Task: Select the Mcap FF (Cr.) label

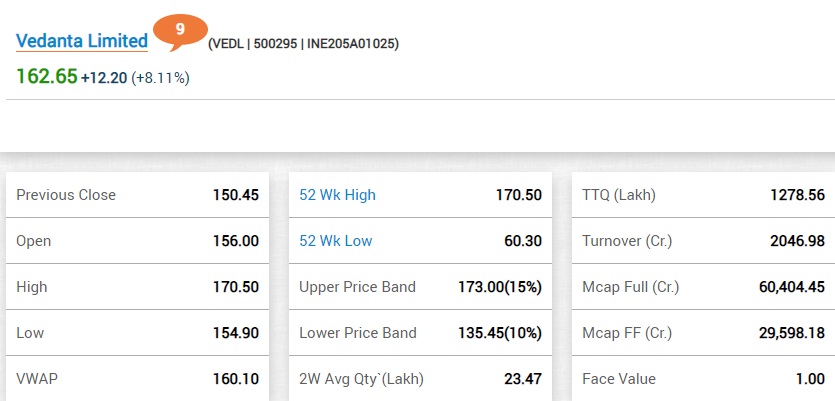Action: [x=627, y=333]
